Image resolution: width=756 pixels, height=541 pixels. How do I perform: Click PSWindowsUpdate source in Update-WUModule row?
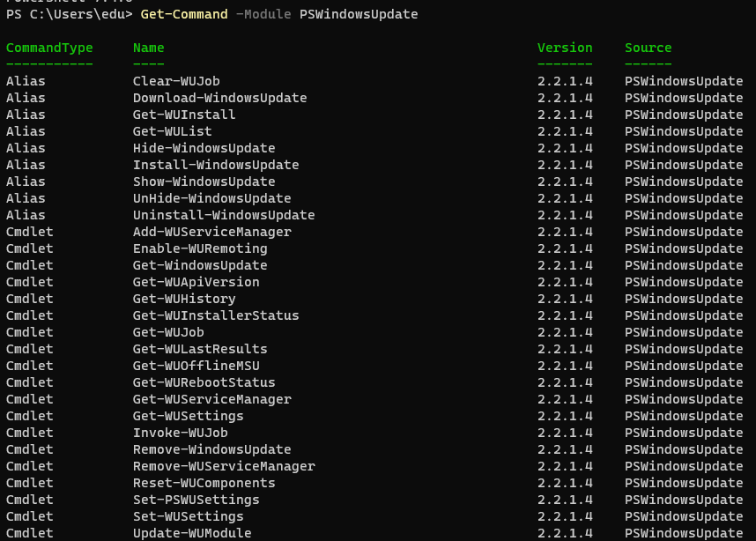pyautogui.click(x=684, y=533)
